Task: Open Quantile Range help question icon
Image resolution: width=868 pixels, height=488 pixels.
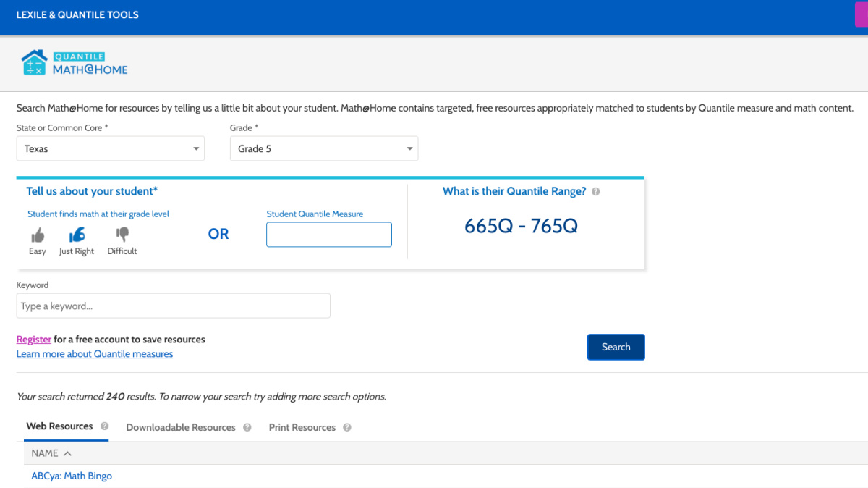Action: pos(595,192)
